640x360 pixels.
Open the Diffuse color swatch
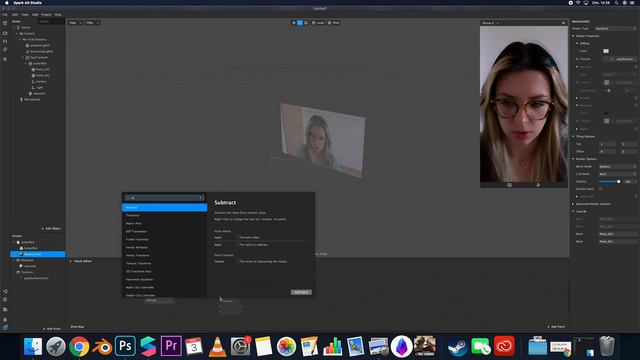(x=606, y=51)
